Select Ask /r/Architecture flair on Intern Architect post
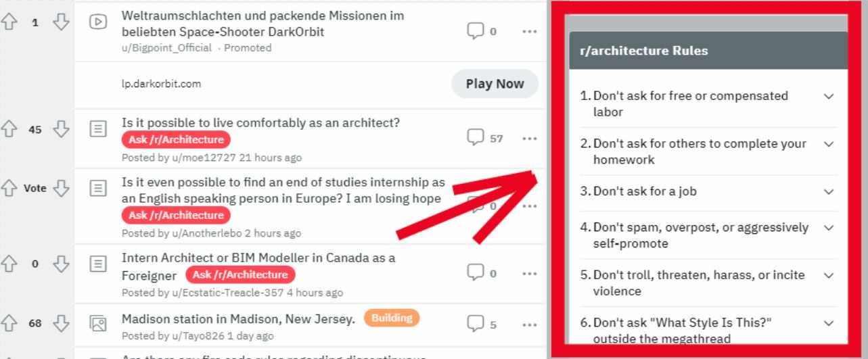Viewport: 868px width, 359px height. [x=239, y=275]
